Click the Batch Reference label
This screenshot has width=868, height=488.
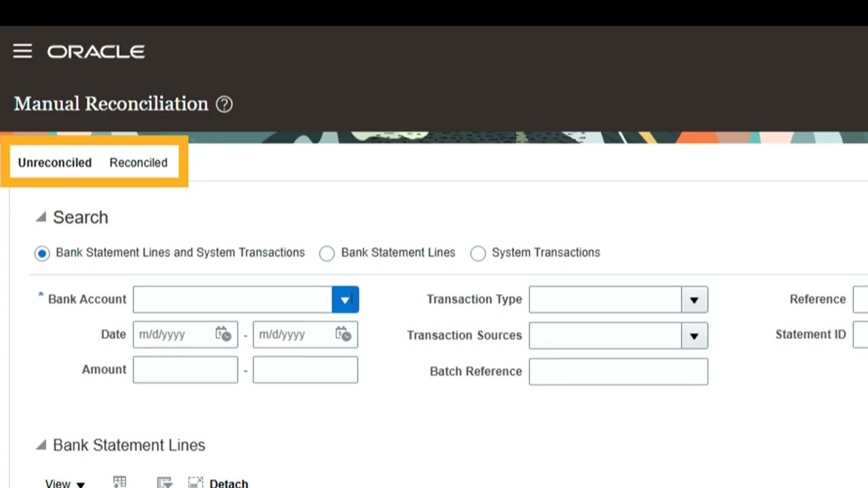476,371
